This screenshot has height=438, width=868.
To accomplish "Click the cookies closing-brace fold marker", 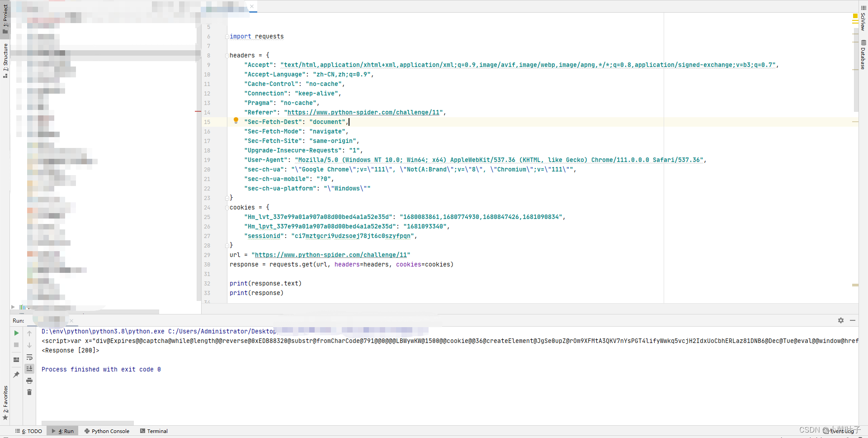I will tap(227, 245).
